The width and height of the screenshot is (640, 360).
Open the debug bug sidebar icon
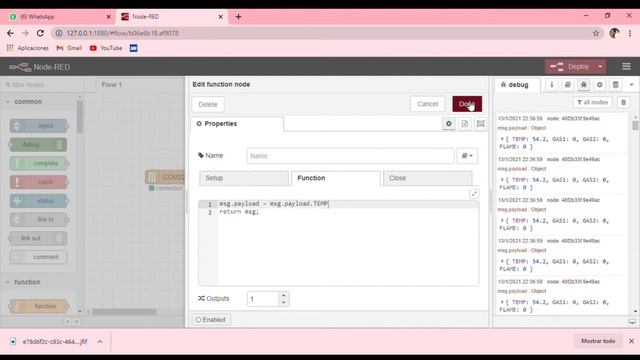(583, 84)
